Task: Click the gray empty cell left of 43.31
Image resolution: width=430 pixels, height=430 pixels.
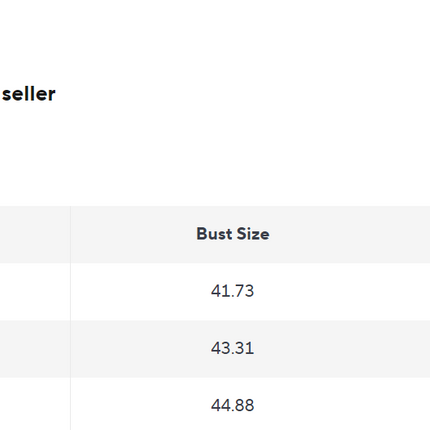Action: click(x=35, y=349)
